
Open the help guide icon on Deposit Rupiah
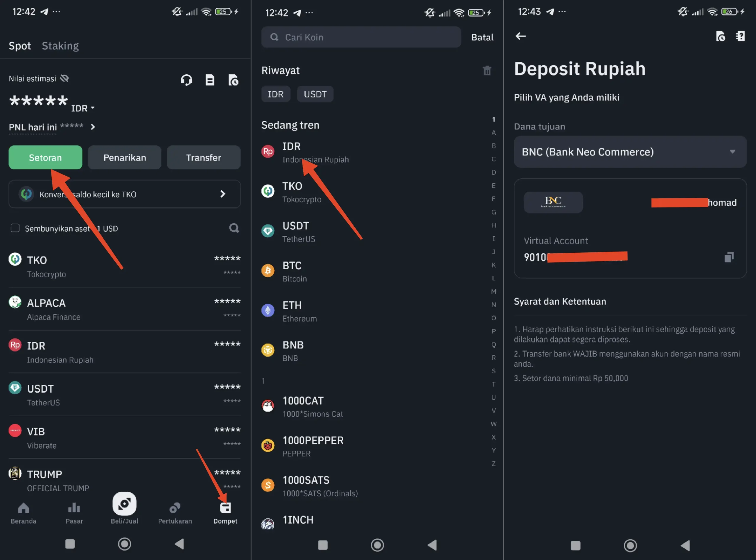(741, 36)
